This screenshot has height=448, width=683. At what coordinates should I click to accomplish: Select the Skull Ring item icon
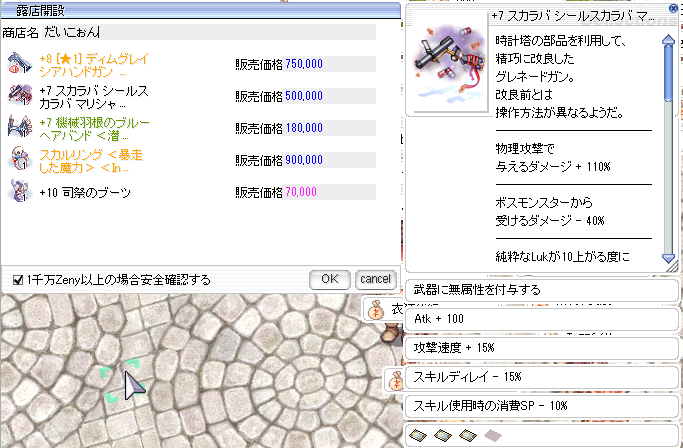(x=19, y=159)
